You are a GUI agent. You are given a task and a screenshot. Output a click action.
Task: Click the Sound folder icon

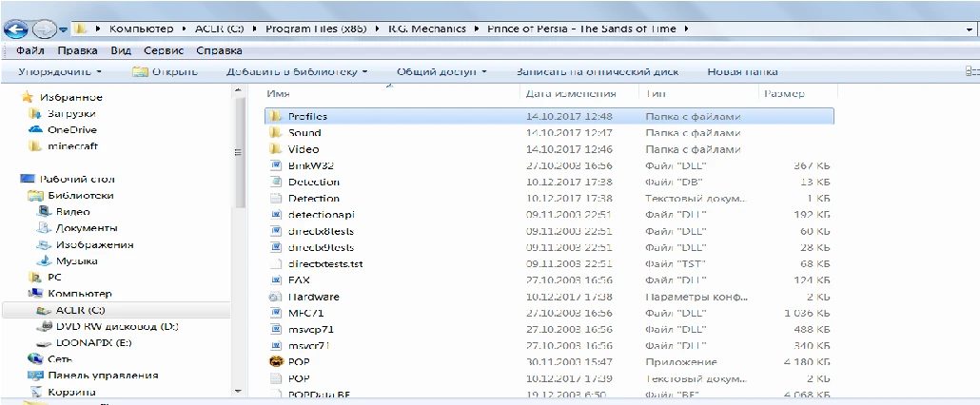point(273,133)
